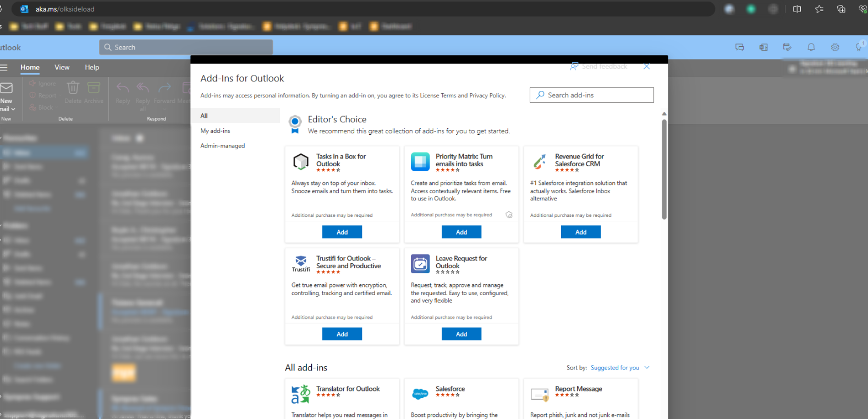
Task: Click scrollbar up arrow in add-ins dialog
Action: pos(664,114)
